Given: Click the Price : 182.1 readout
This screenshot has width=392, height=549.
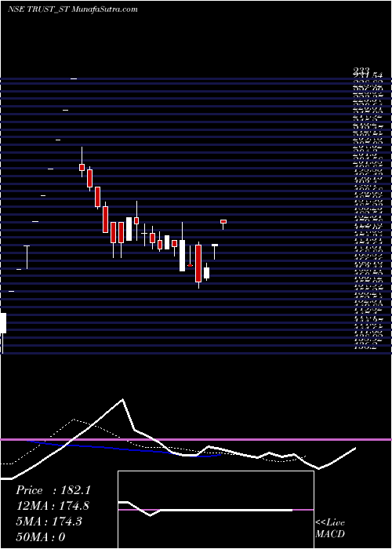Looking at the screenshot, I should pos(53,490).
